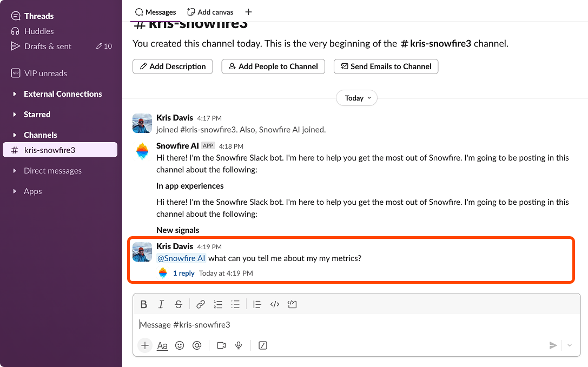The image size is (588, 367).
Task: Open Kris Davis avatar at 4:17 PM
Action: click(x=142, y=123)
